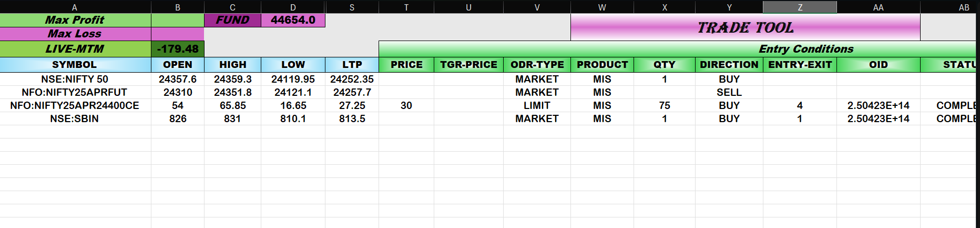Image resolution: width=980 pixels, height=228 pixels.
Task: Select the NSE:NIFTY 50 symbol cell
Action: pos(75,79)
